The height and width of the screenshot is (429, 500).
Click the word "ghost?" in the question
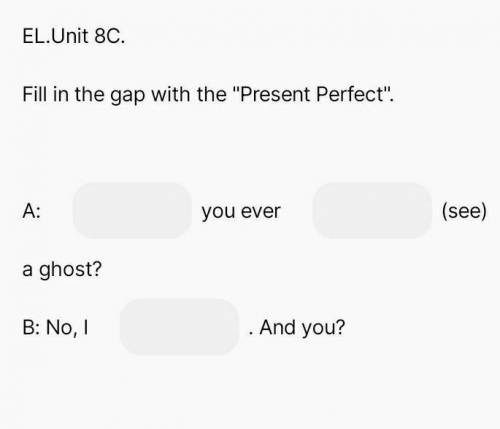click(70, 270)
